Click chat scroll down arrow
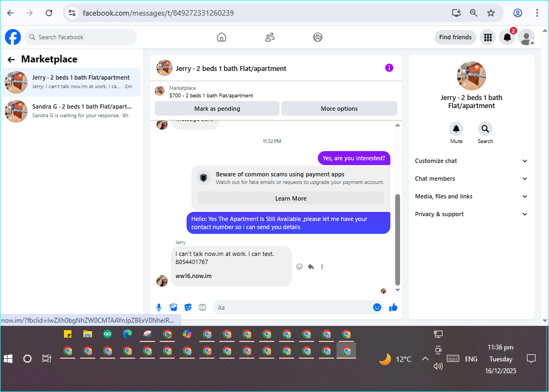Image resolution: width=549 pixels, height=392 pixels. (397, 290)
